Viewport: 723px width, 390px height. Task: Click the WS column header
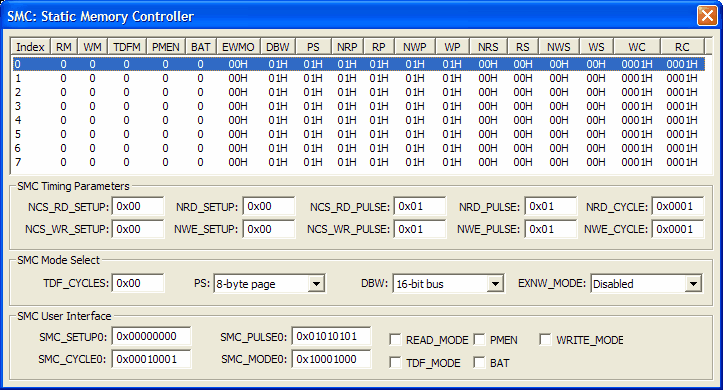pos(596,47)
